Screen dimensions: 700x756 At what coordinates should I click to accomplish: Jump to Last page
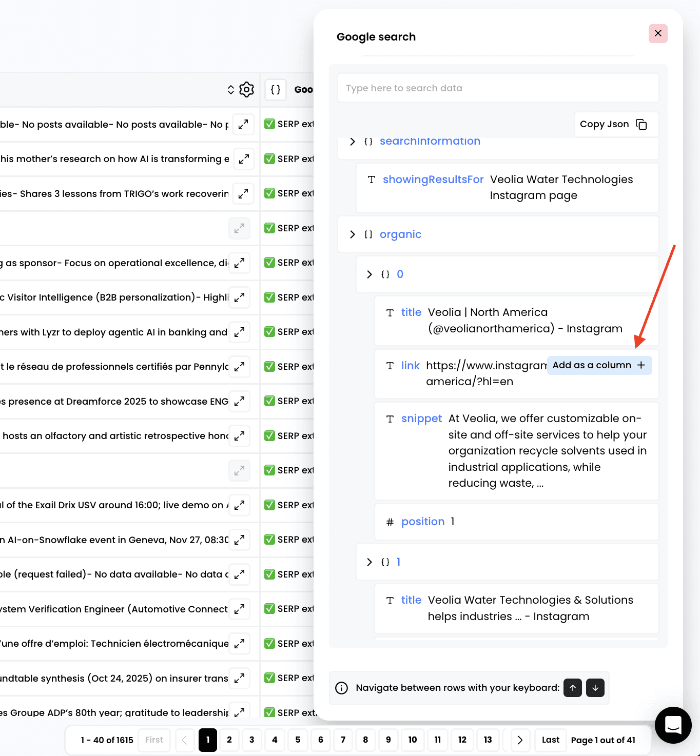pos(551,740)
